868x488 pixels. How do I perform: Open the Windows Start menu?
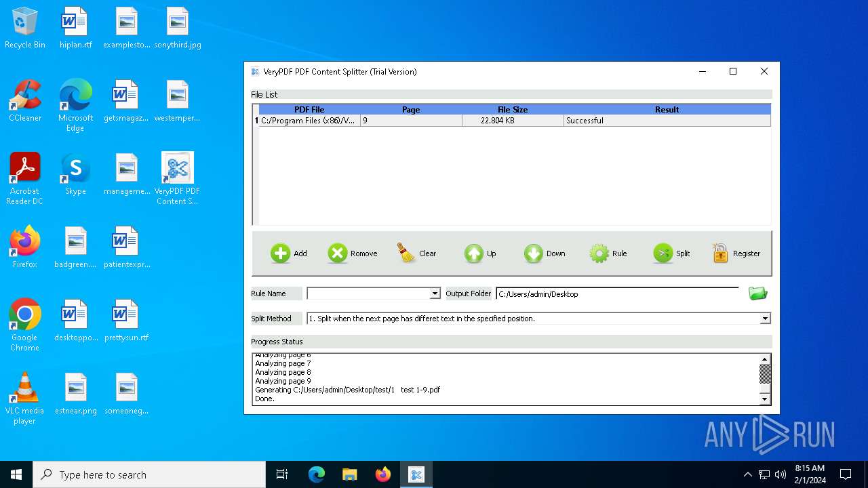tap(16, 474)
